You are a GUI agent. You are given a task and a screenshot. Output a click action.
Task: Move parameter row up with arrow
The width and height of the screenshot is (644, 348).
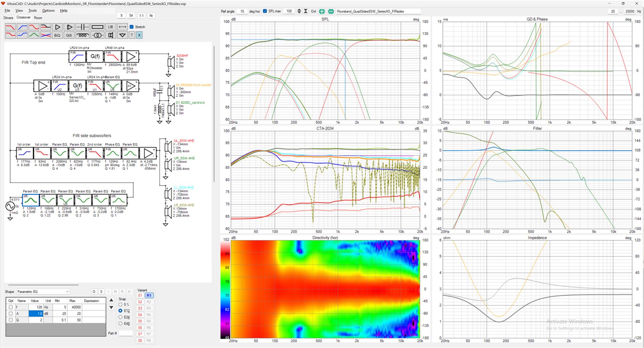pyautogui.click(x=111, y=300)
